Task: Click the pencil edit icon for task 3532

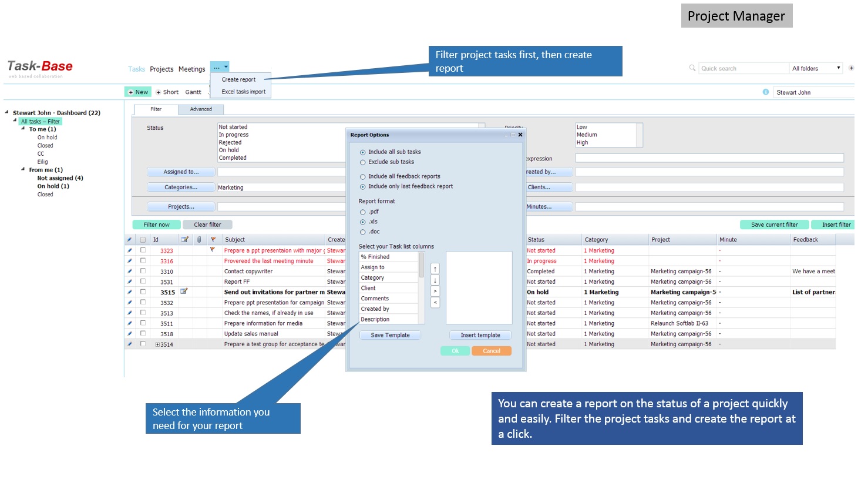Action: pos(129,303)
